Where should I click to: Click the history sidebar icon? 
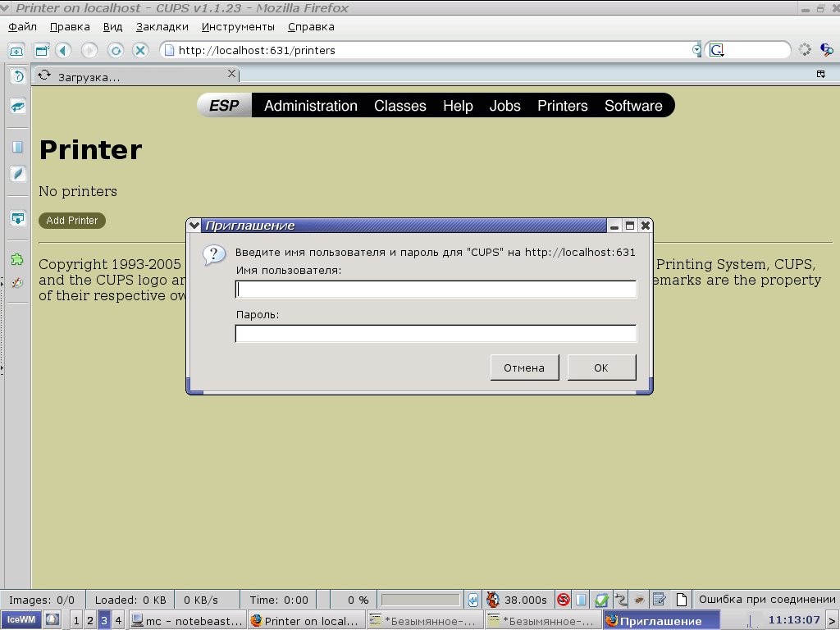pyautogui.click(x=18, y=76)
